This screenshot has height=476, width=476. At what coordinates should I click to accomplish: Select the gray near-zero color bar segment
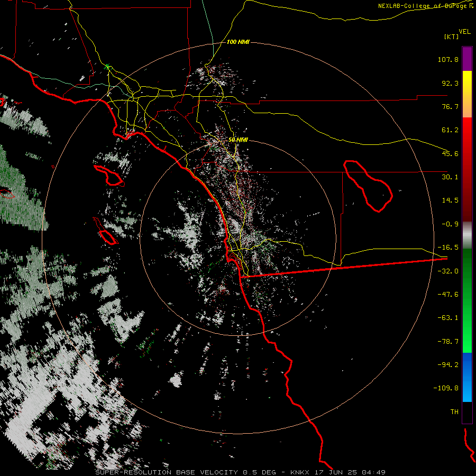[467, 235]
